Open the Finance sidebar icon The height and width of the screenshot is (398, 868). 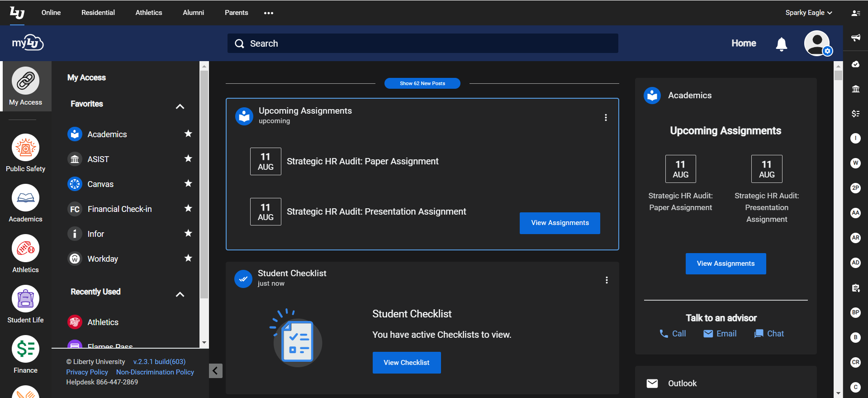click(25, 354)
